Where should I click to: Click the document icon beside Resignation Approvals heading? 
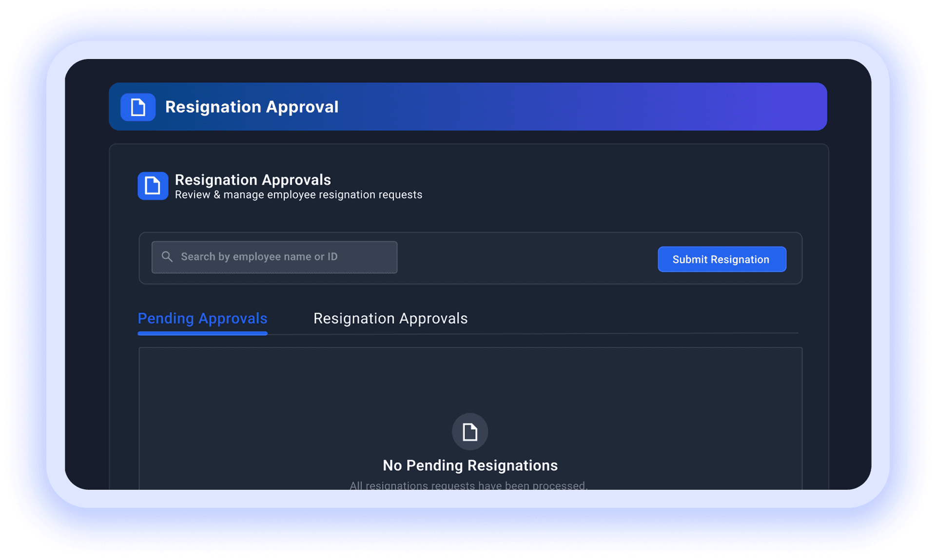click(153, 186)
